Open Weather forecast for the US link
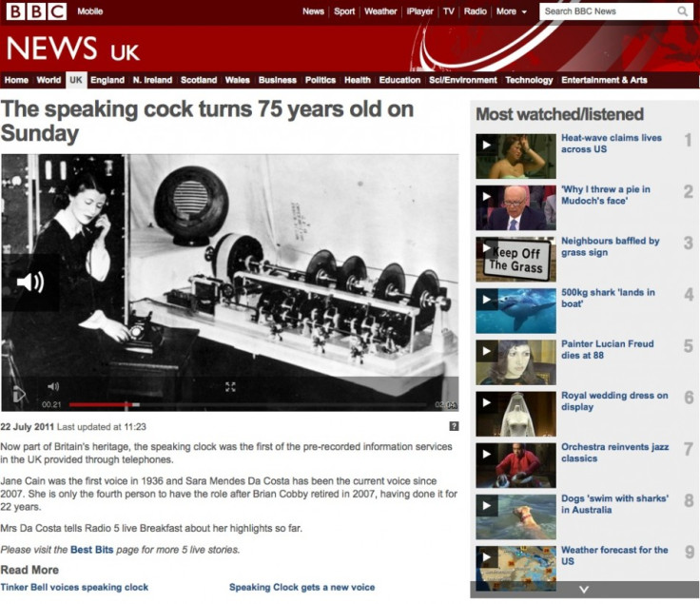 point(614,555)
